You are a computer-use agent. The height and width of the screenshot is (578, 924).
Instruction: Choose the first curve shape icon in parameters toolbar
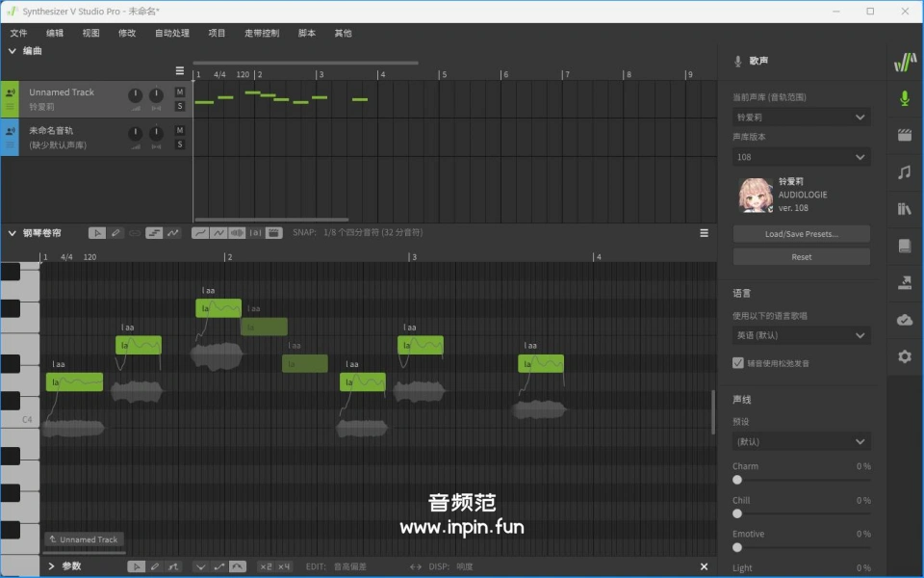[201, 566]
